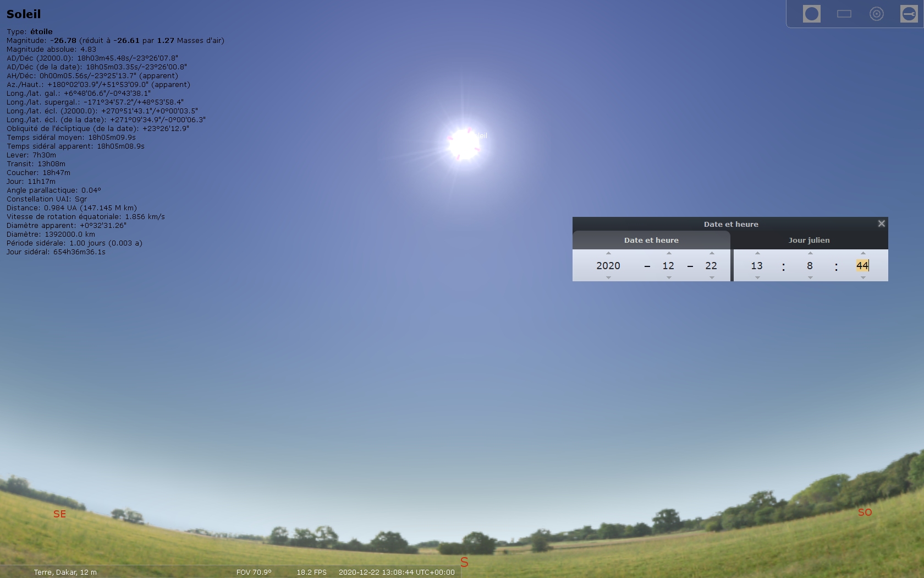924x578 pixels.
Task: Switch to the Date et heure tab
Action: (651, 240)
